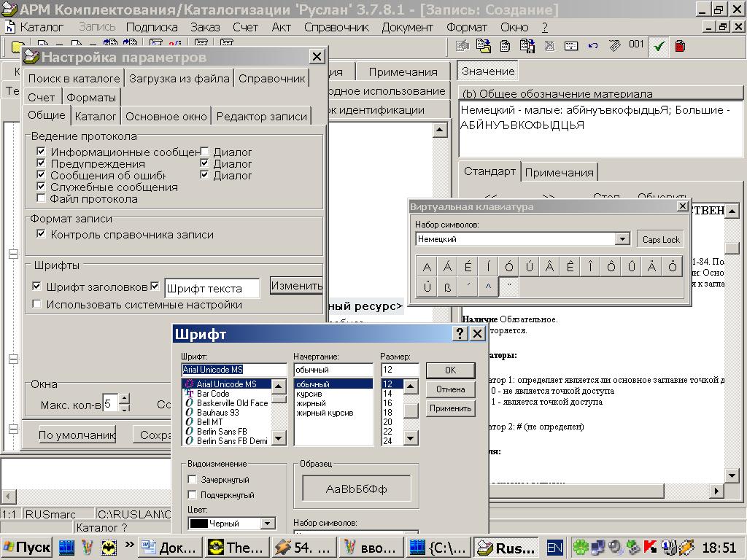This screenshot has width=747, height=560.
Task: Switch to the Редактор записи tab
Action: pos(261,116)
